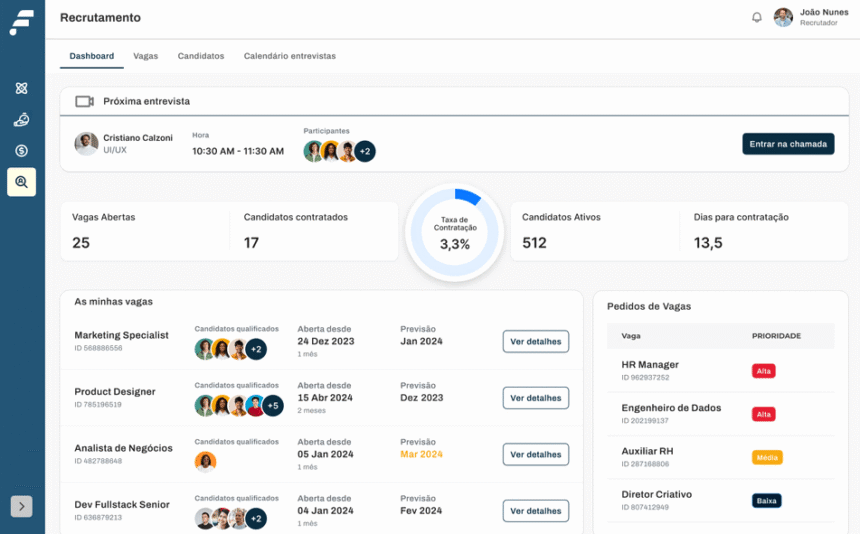
Task: View details for Marketing Specialist
Action: [x=536, y=342]
